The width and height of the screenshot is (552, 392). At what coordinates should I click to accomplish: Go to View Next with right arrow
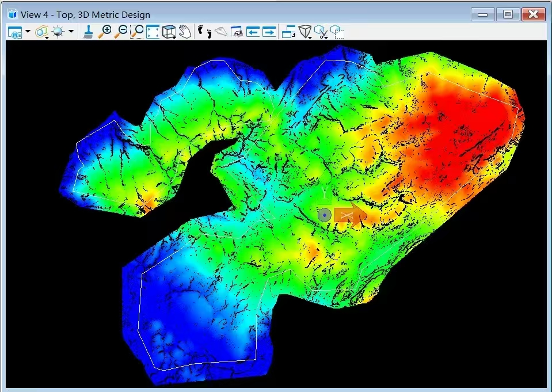[269, 32]
